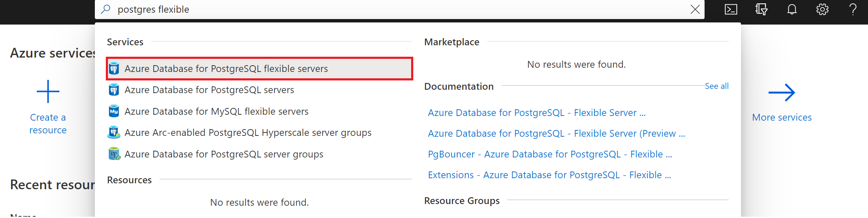Open Cloud Shell from the top bar
868x218 pixels.
pos(731,9)
